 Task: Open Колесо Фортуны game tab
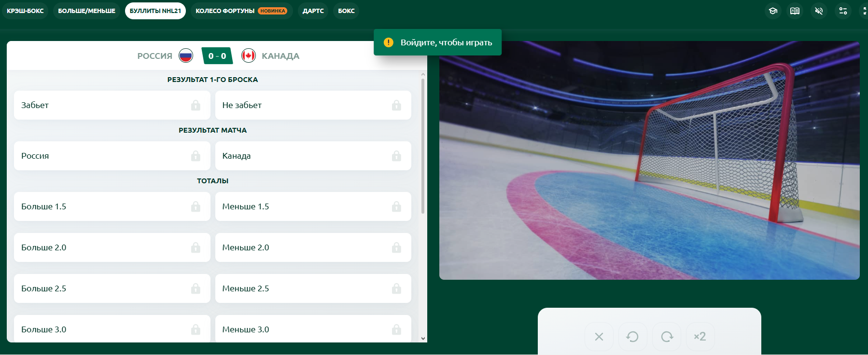tap(241, 11)
